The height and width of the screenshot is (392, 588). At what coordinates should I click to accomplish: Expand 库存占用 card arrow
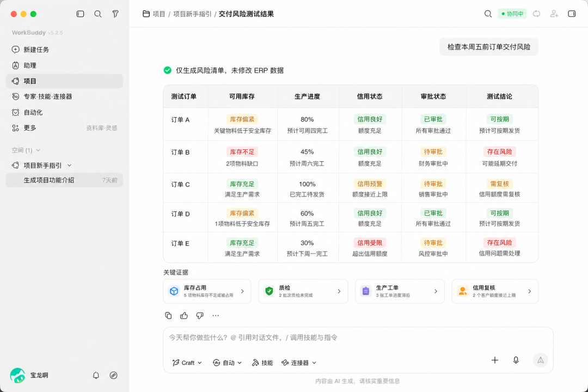(x=243, y=291)
